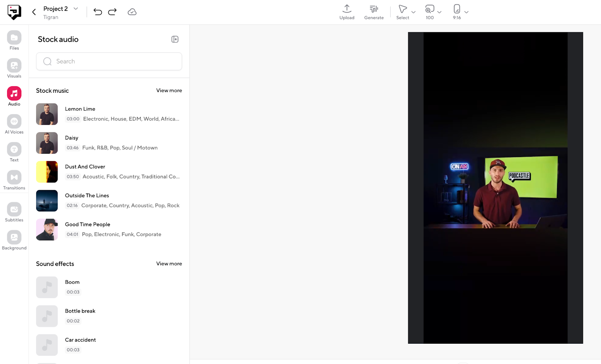The image size is (601, 364).
Task: Click the undo arrow
Action: point(98,12)
